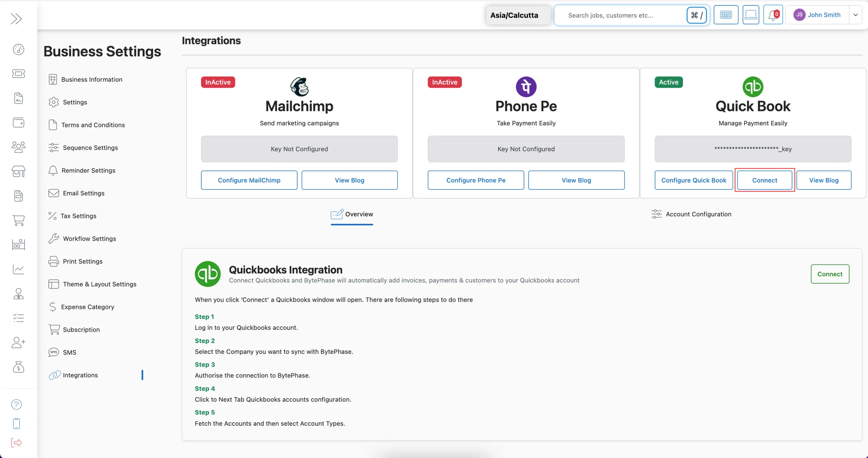Click the laptop device icon in header
The width and height of the screenshot is (868, 458).
pos(751,15)
